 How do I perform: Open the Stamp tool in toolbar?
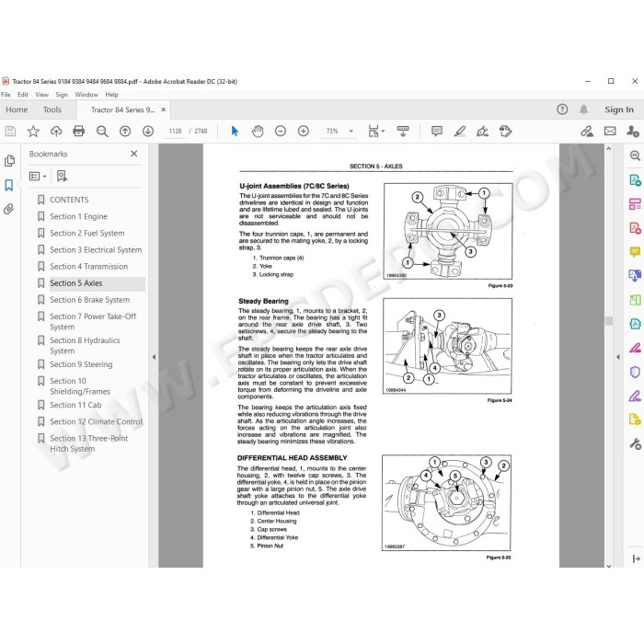click(x=505, y=132)
